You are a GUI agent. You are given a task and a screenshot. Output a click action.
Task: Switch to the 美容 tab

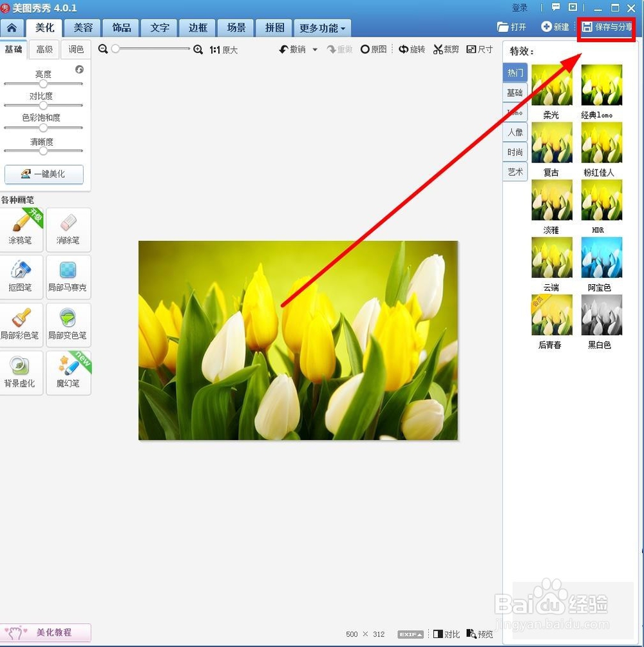[x=83, y=28]
